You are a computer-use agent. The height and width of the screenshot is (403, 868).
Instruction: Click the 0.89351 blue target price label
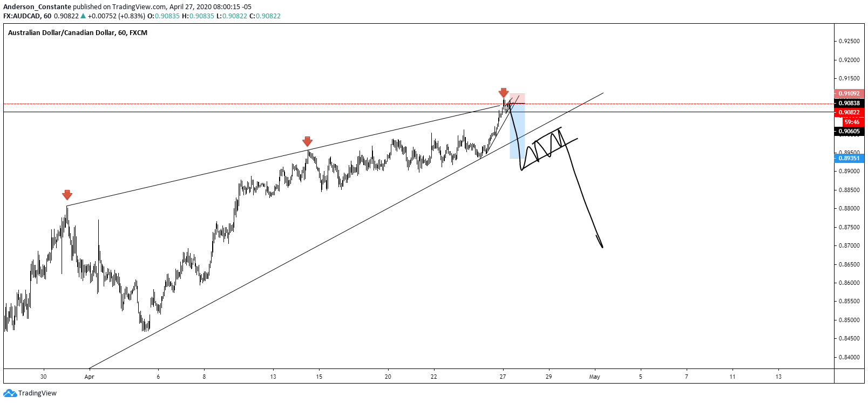(849, 158)
